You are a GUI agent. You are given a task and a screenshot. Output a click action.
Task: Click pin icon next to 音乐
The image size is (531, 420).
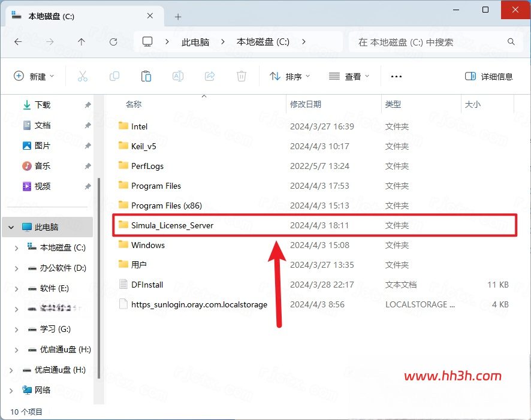click(88, 166)
